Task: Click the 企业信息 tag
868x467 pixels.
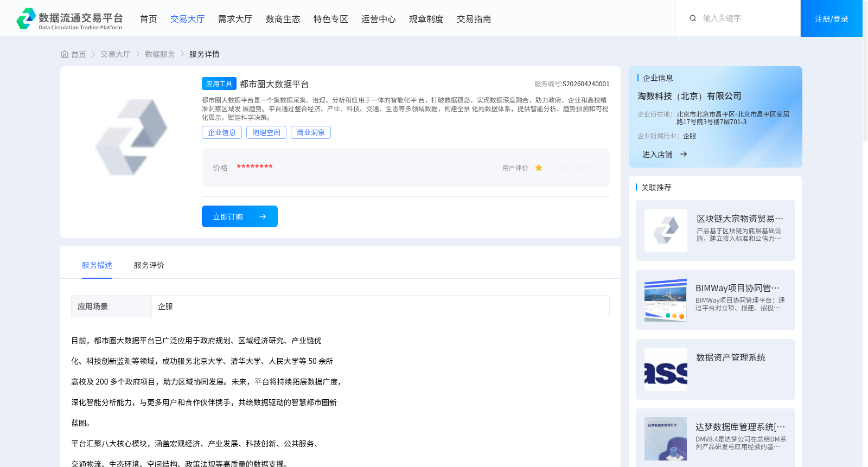Action: pos(222,132)
